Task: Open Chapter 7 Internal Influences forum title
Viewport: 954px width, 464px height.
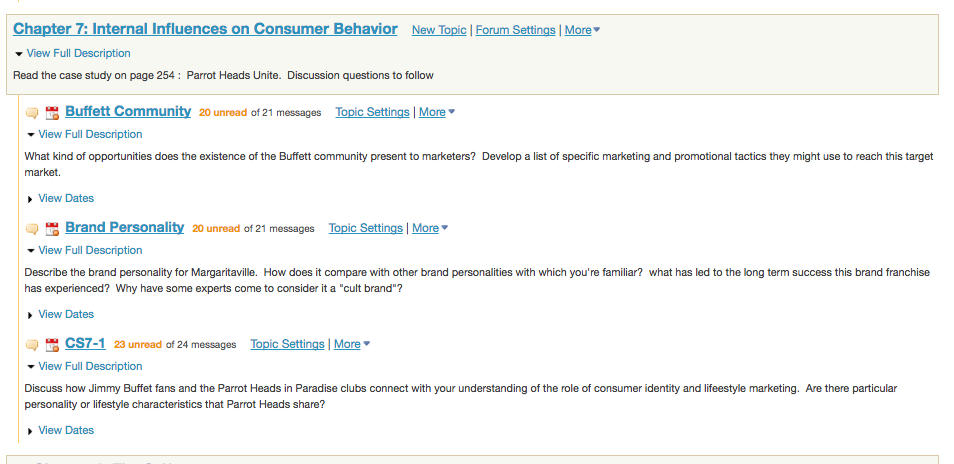Action: coord(205,29)
